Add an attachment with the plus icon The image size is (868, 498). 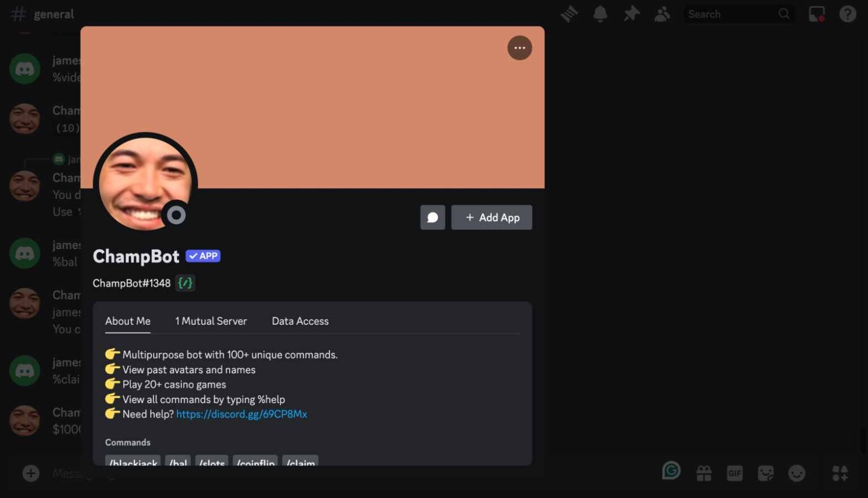[x=31, y=473]
